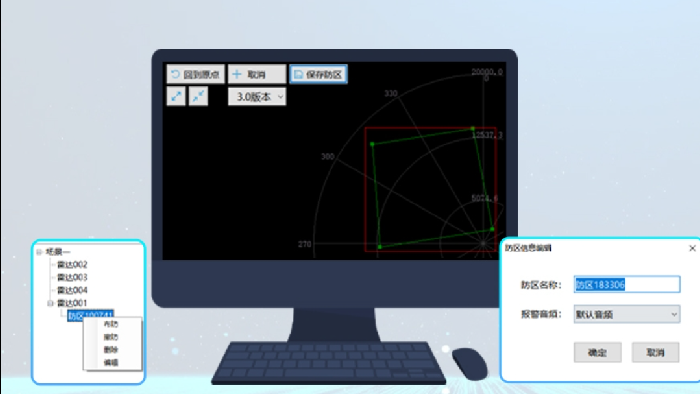700x394 pixels.
Task: Close the 防区信息编辑 dialog with X
Action: pyautogui.click(x=692, y=248)
